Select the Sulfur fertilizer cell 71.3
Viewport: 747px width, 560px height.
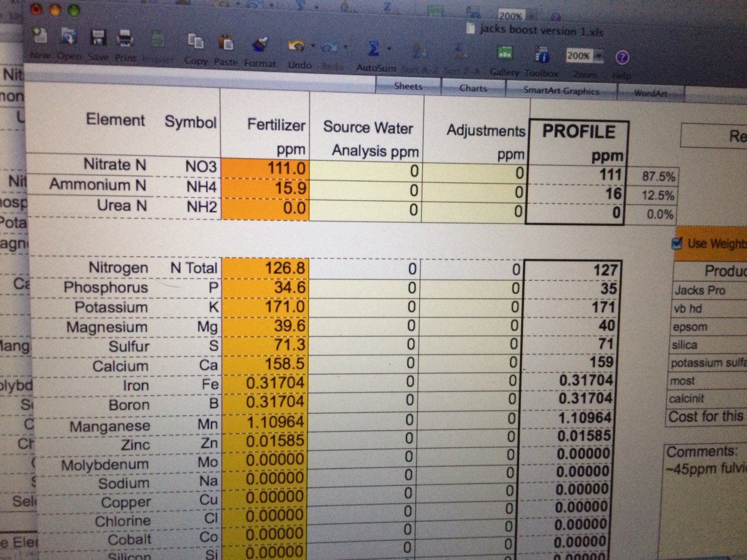click(265, 346)
